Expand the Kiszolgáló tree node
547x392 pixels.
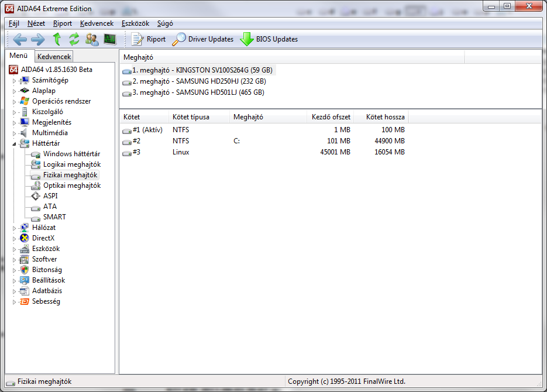tap(14, 112)
